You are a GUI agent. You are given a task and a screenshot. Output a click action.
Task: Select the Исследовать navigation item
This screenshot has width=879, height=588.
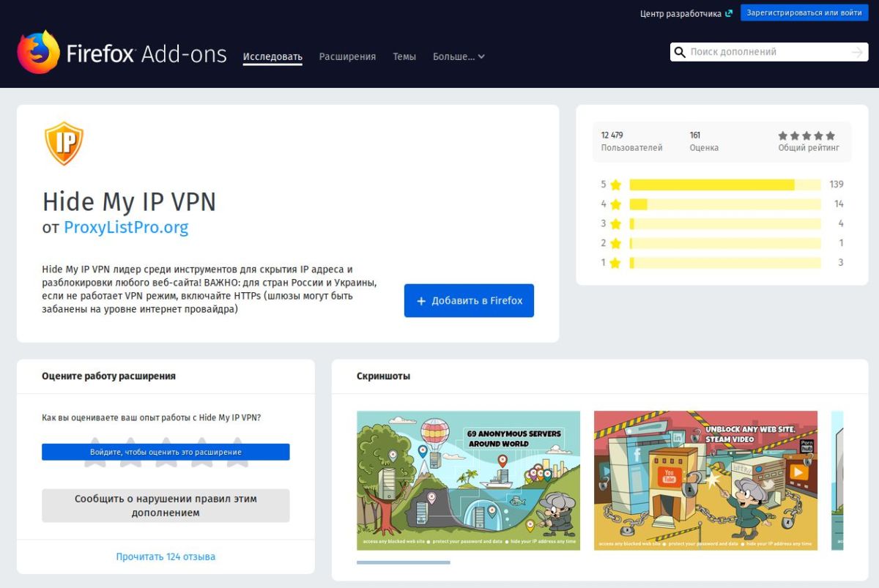pyautogui.click(x=272, y=56)
